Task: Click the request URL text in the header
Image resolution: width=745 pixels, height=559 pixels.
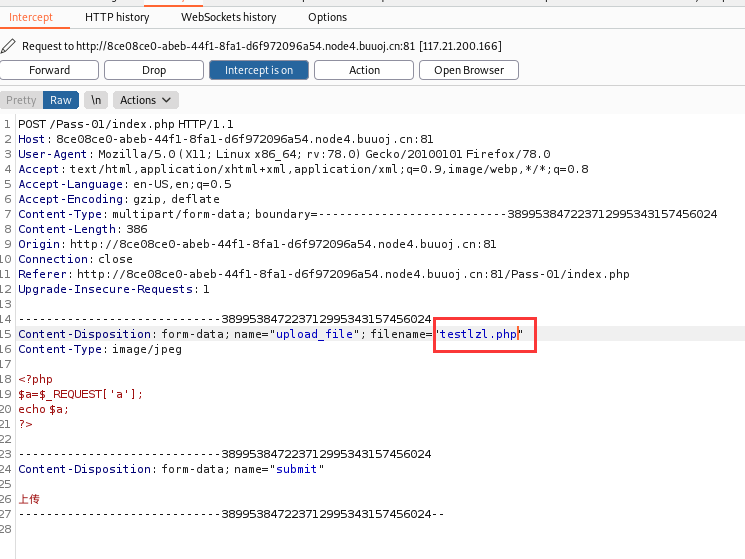Action: pyautogui.click(x=246, y=46)
